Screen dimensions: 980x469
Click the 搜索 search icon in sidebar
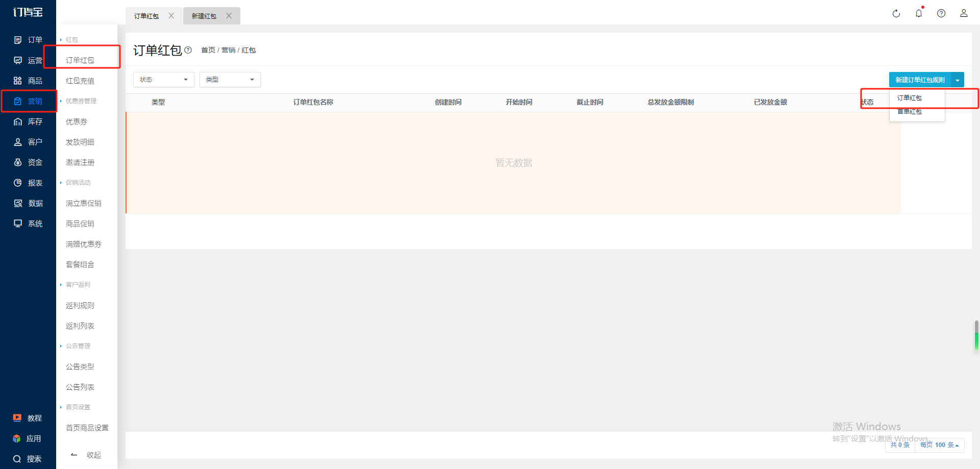(17, 459)
